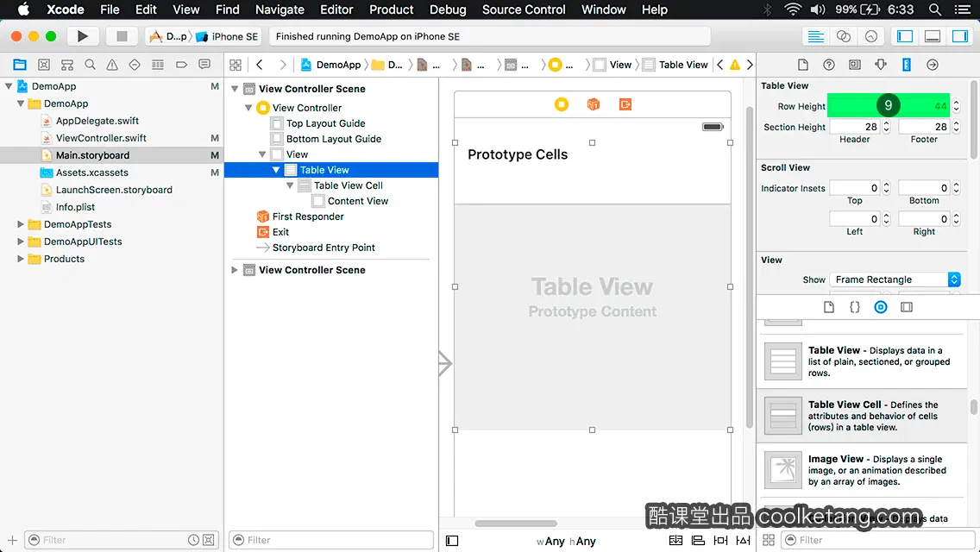
Task: Show the Version editor
Action: (x=870, y=36)
